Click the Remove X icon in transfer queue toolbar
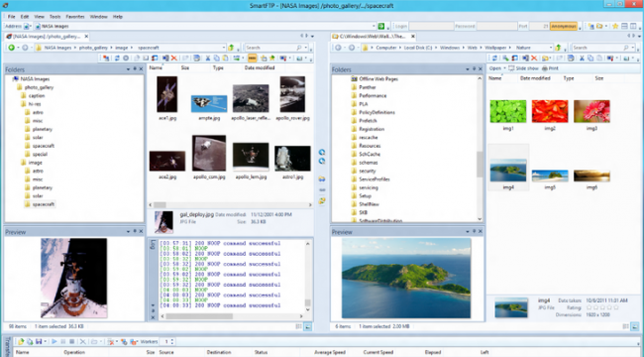Image resolution: width=644 pixels, height=357 pixels. point(82,342)
